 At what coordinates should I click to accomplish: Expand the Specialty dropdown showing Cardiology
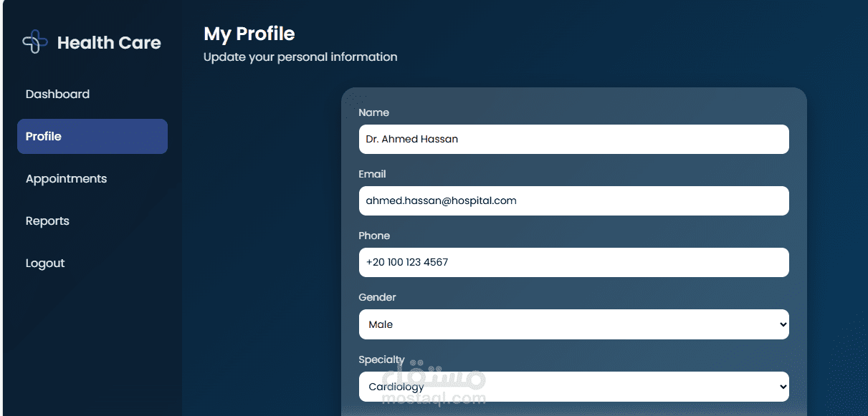pos(573,387)
